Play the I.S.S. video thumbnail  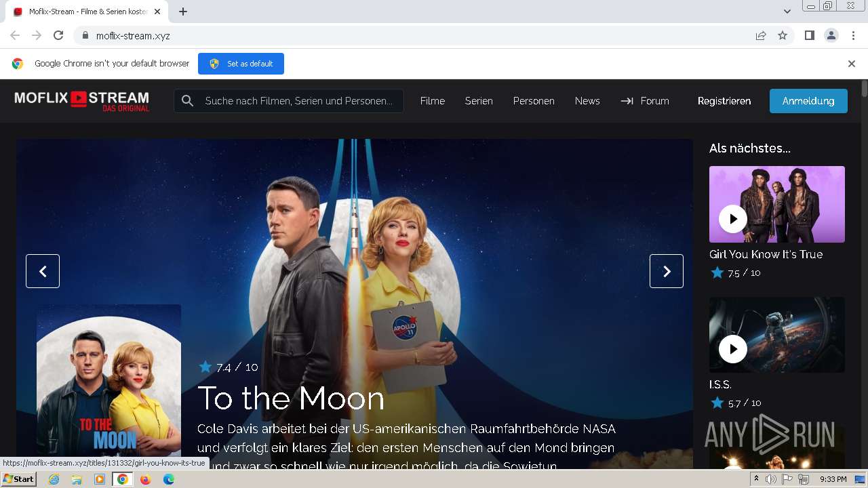(733, 349)
